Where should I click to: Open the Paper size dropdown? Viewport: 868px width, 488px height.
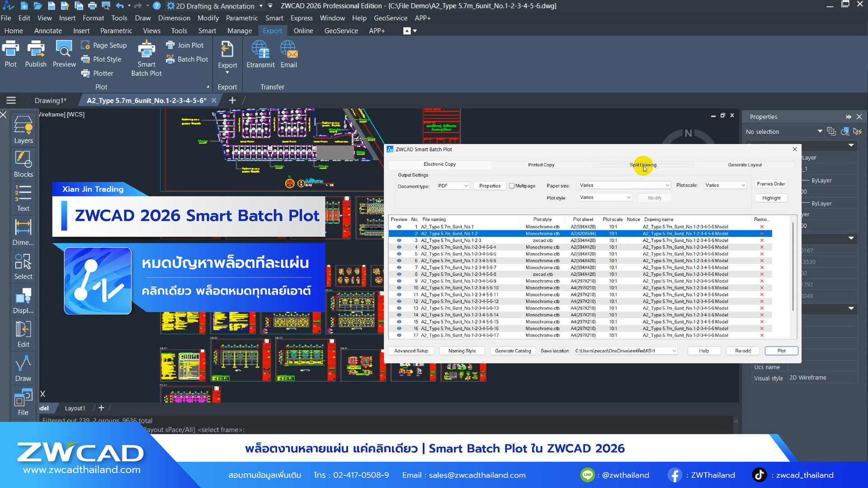pos(625,185)
